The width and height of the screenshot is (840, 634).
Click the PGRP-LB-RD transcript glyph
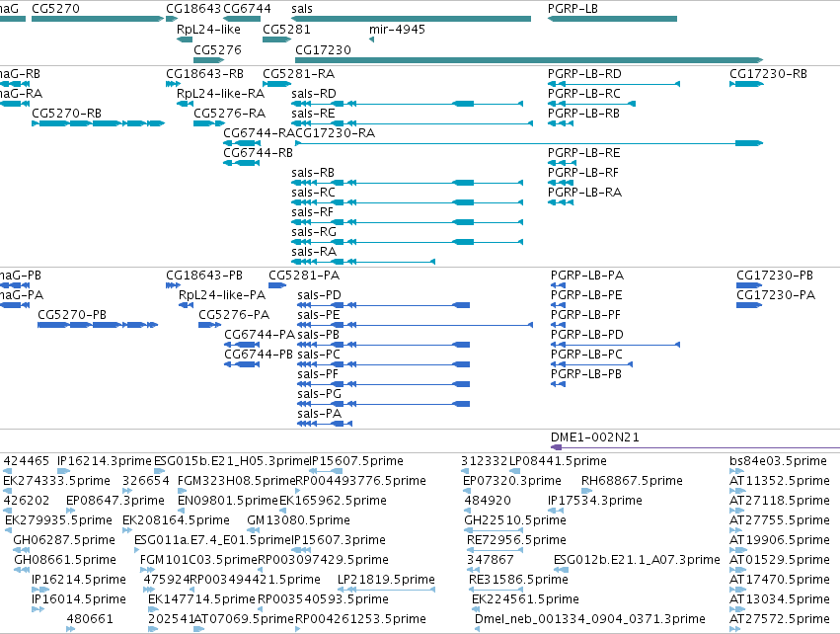point(614,84)
